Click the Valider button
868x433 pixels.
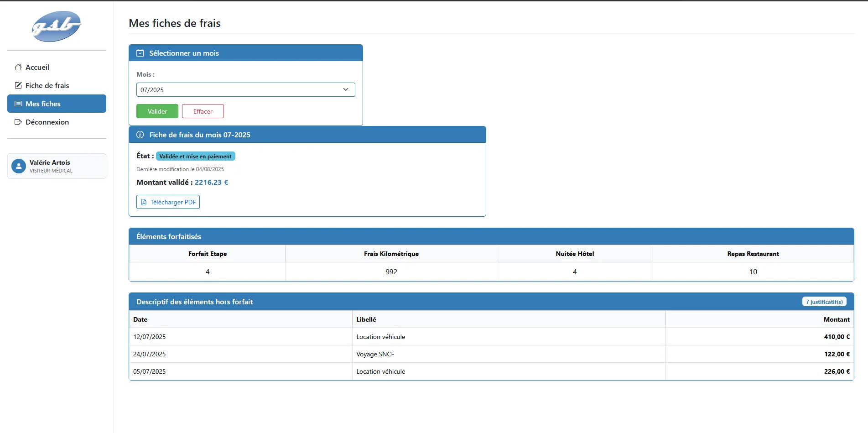coord(157,111)
